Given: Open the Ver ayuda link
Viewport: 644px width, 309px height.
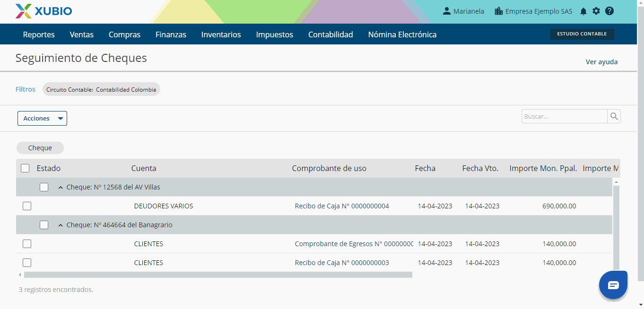Looking at the screenshot, I should click(x=601, y=62).
